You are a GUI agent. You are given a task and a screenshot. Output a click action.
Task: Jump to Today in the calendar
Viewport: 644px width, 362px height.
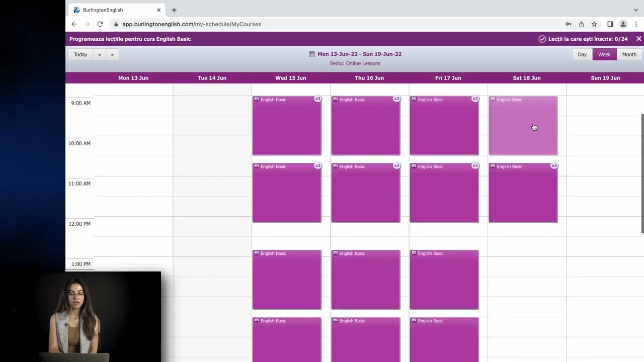coord(80,54)
